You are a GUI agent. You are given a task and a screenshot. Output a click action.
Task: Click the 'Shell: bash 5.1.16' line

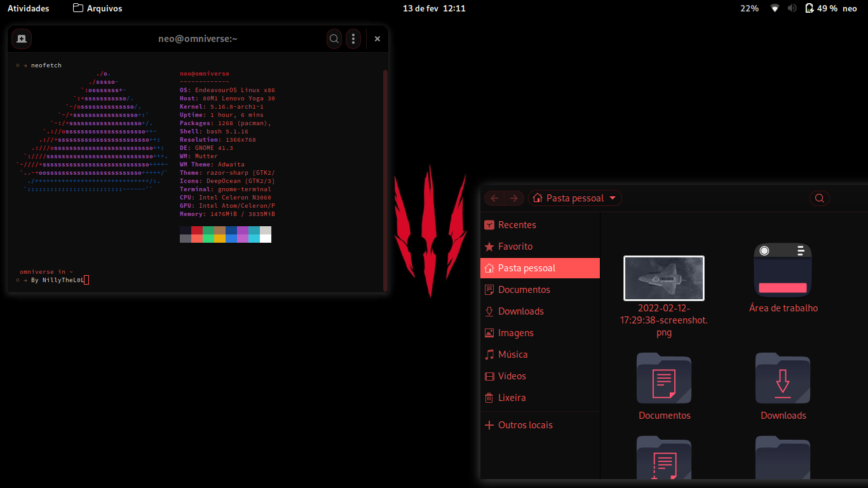214,132
